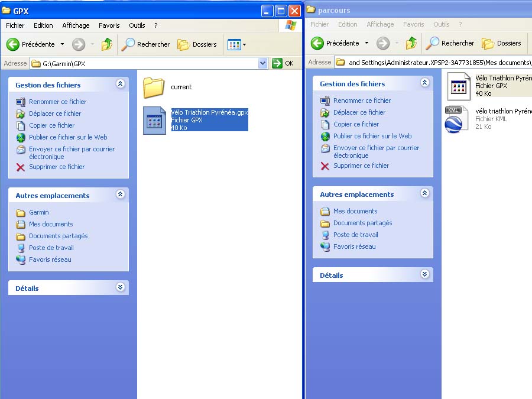
Task: Click 'Supprimer ce fichier' link in GPX window
Action: (x=57, y=167)
